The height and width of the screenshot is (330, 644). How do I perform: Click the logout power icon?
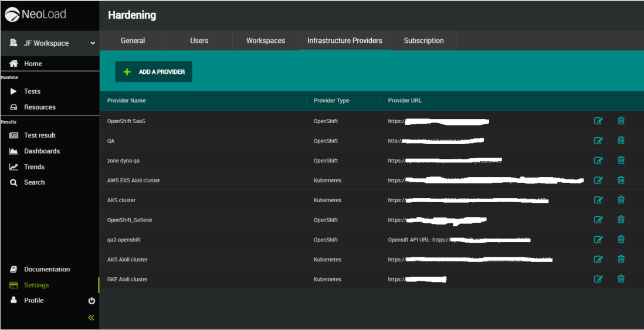click(91, 301)
